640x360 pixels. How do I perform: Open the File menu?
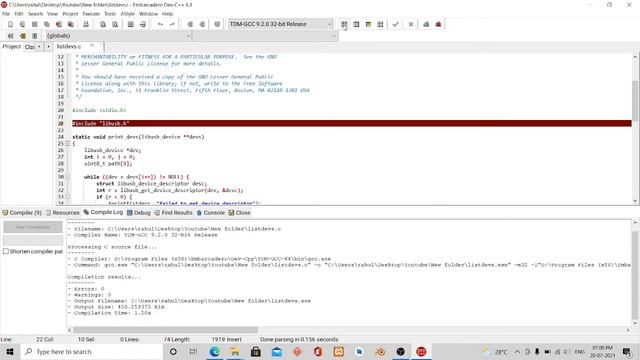click(x=6, y=14)
